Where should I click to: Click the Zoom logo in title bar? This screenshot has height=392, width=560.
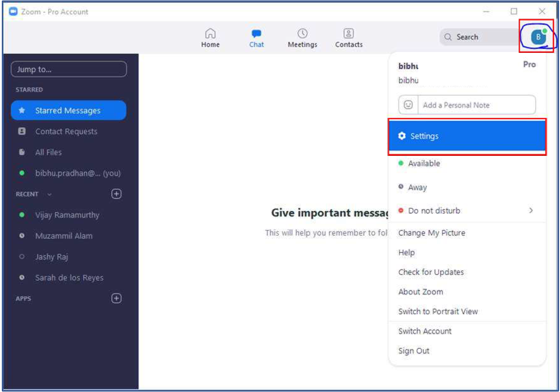(x=13, y=11)
